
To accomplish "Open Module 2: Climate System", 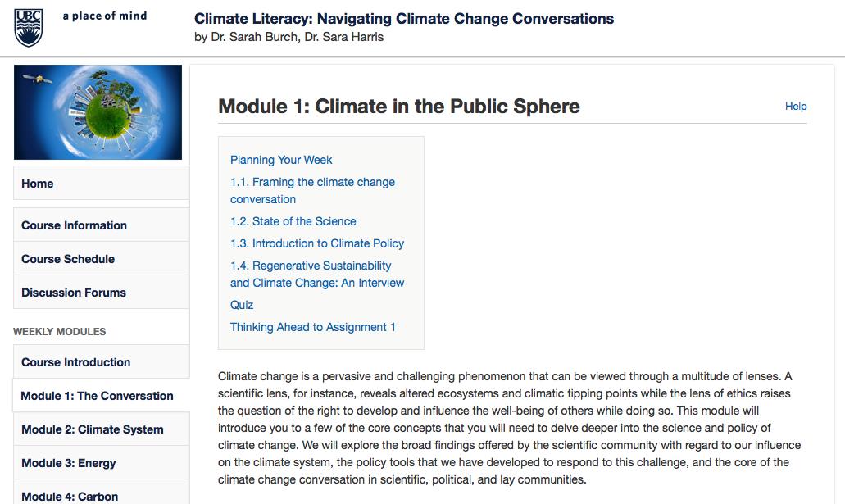I will click(92, 429).
